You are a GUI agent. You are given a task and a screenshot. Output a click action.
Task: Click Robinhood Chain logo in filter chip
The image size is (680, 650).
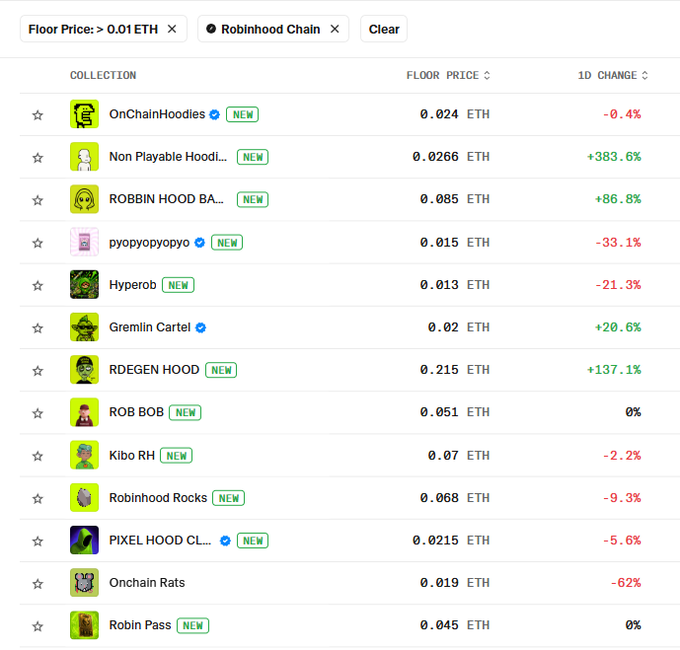coord(211,29)
